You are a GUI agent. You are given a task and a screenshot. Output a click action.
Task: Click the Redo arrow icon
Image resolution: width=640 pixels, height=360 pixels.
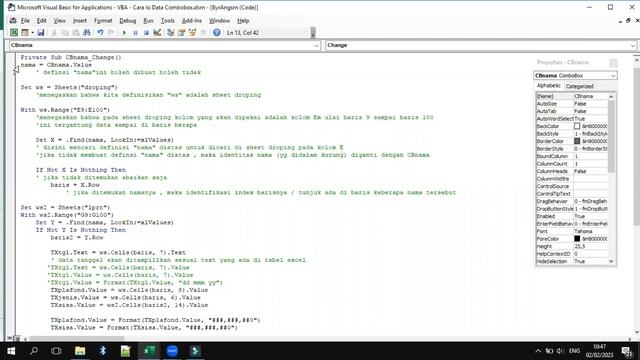pyautogui.click(x=111, y=32)
